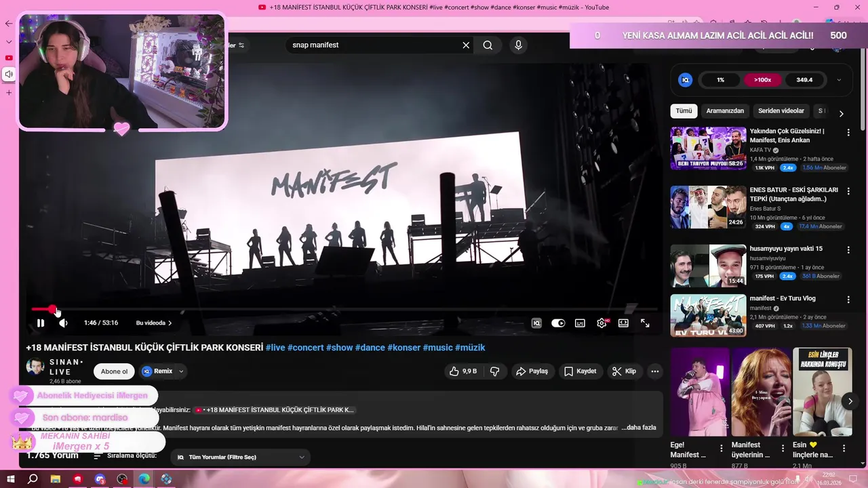
Task: Seek on the video progress bar
Action: tap(344, 309)
